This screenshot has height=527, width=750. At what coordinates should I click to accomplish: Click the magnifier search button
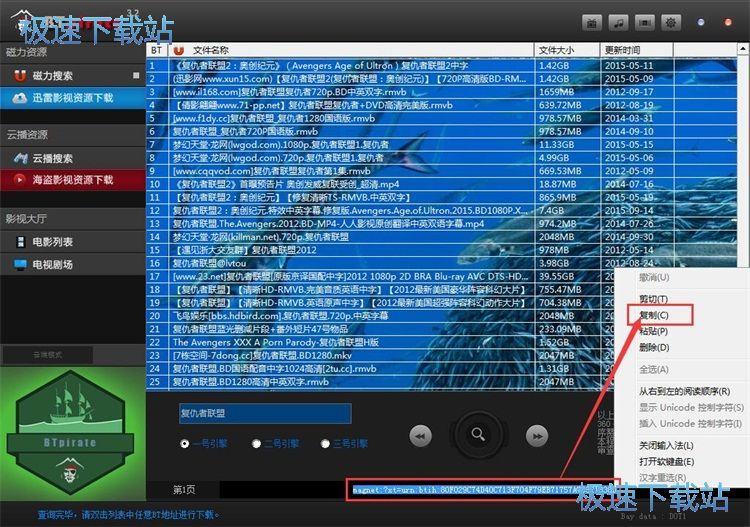[x=478, y=435]
